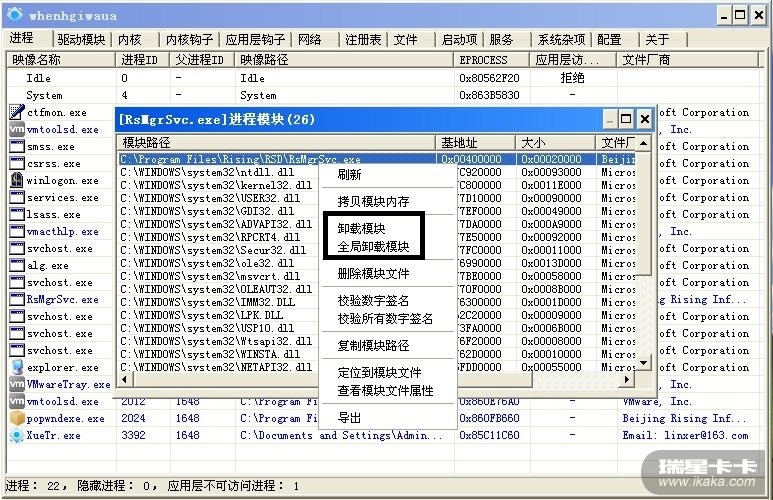Select 定位到模块文件 menu entry
The height and width of the screenshot is (500, 773).
point(379,373)
